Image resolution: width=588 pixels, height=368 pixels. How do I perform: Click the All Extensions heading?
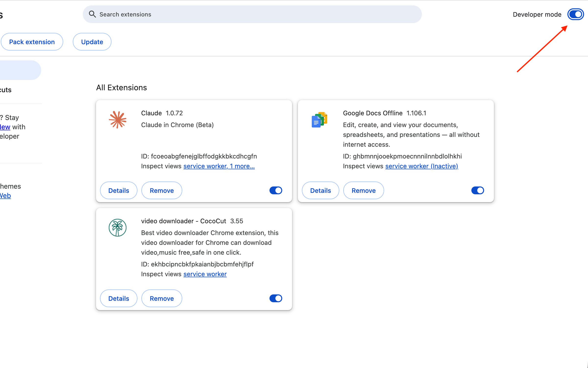pos(122,88)
